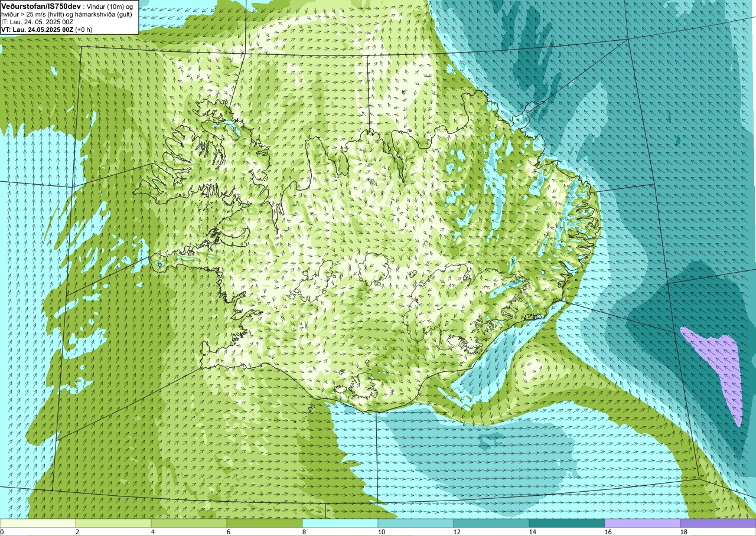Click the 0–2 m/s pale yellow legend swatch
Viewport: 756px width, 536px height.
(38, 523)
